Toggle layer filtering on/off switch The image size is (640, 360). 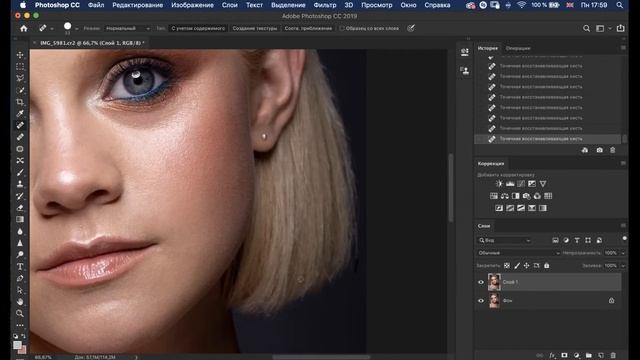pyautogui.click(x=624, y=239)
